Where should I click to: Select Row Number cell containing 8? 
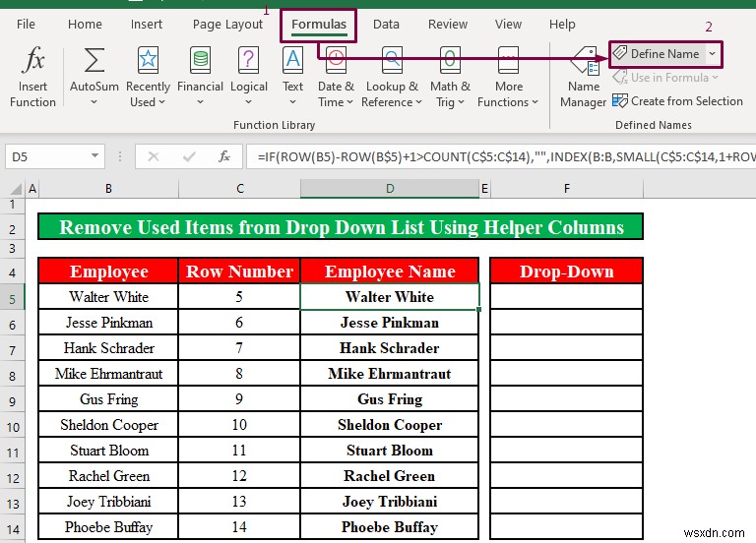pyautogui.click(x=239, y=374)
